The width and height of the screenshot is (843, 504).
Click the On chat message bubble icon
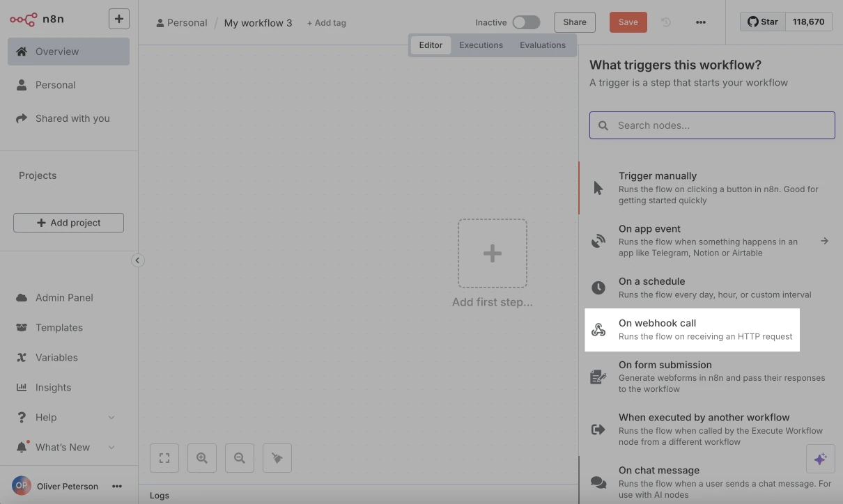pyautogui.click(x=598, y=482)
